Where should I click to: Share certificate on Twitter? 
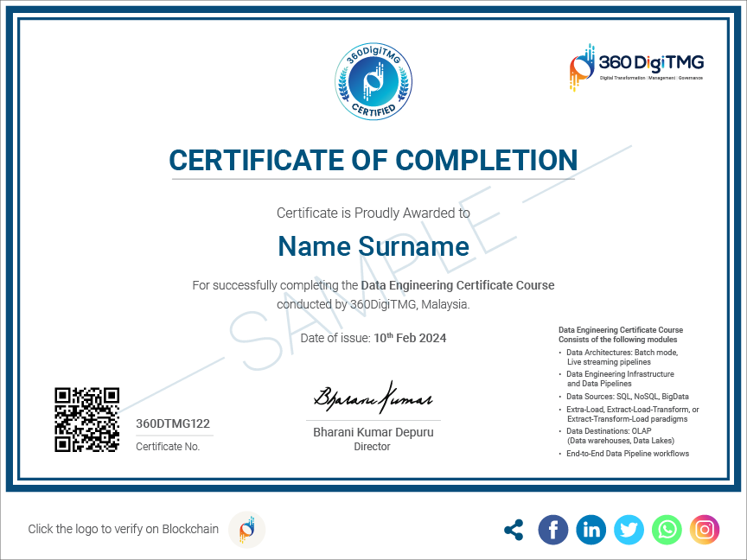(629, 530)
